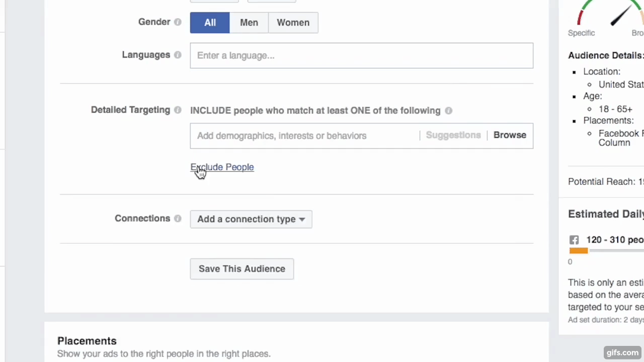
Task: Select Women gender option
Action: click(x=293, y=23)
